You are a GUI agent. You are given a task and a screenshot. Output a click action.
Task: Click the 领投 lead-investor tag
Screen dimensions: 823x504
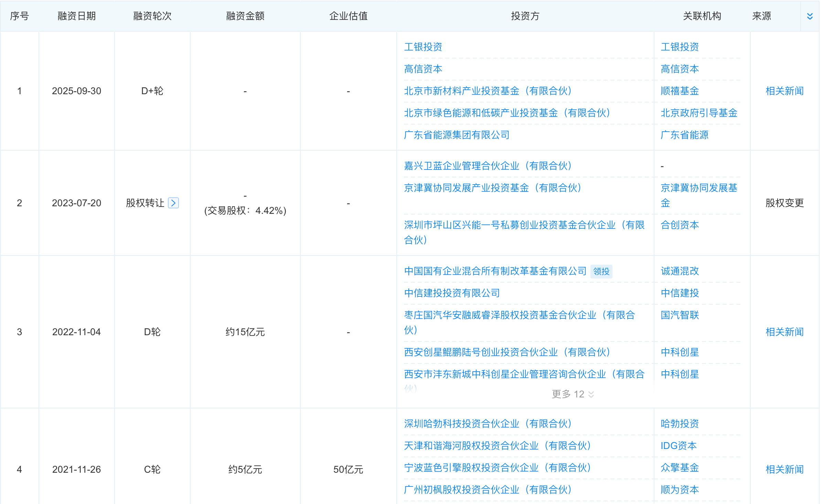[601, 272]
